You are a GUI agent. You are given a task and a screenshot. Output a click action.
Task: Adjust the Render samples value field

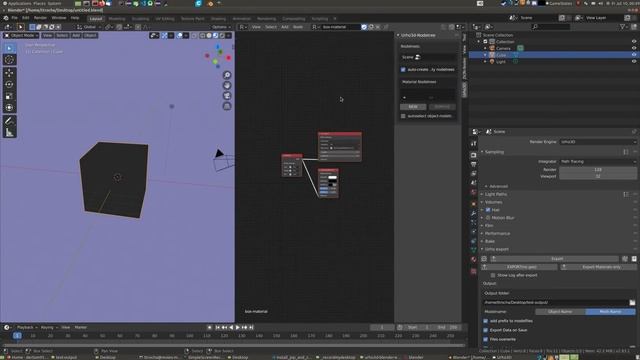598,169
